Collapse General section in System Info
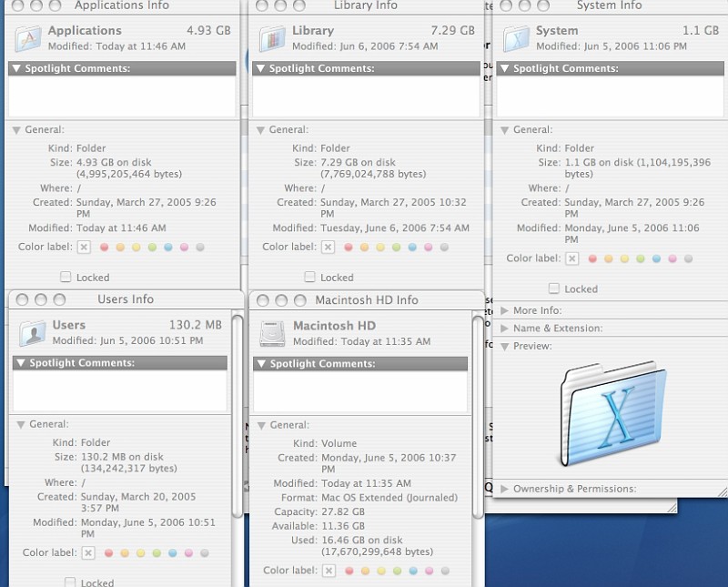The image size is (728, 587). [505, 130]
